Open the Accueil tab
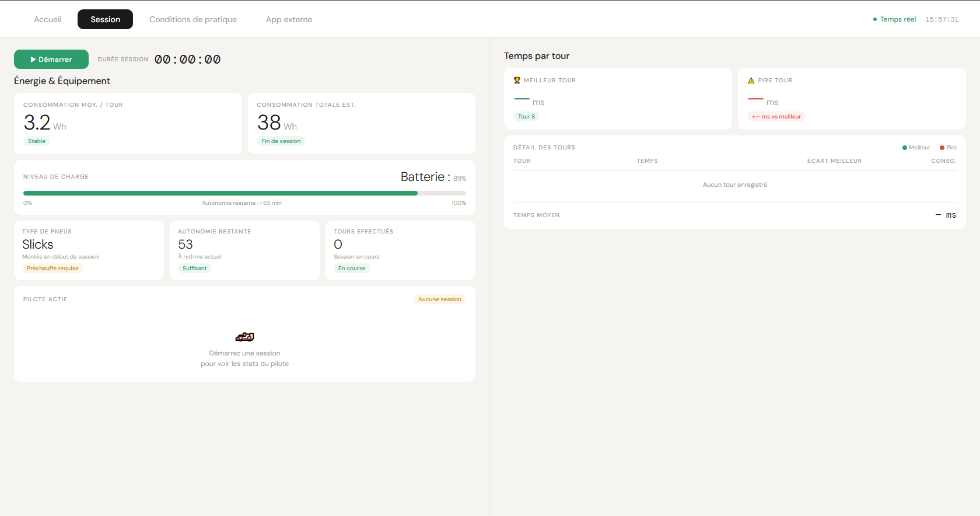Screen dimensions: 980x516 [48, 19]
